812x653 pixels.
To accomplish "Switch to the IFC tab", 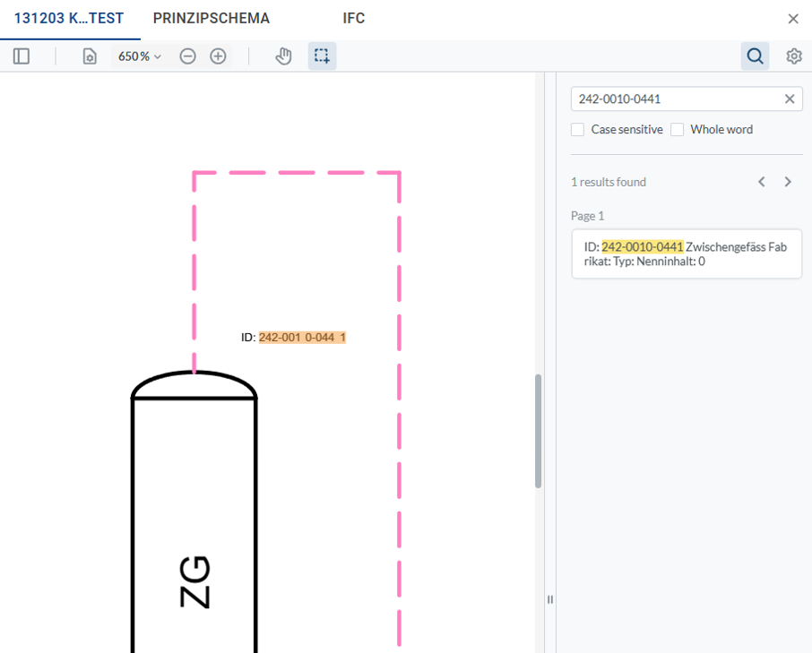I will [354, 19].
